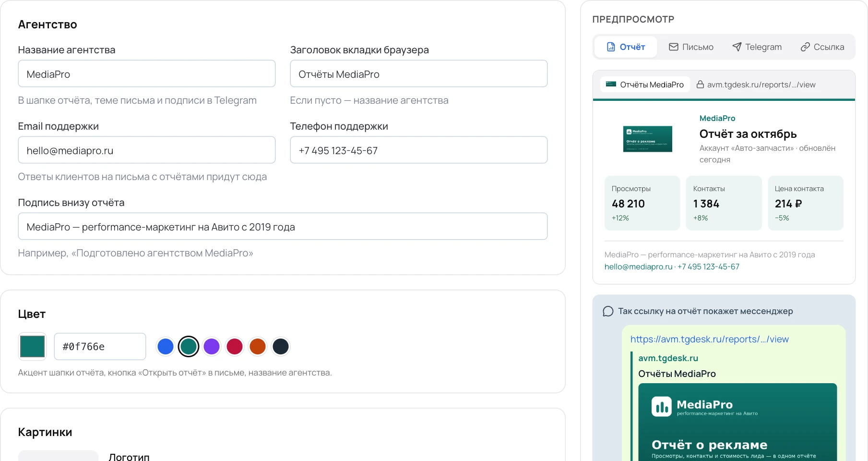Edit the Заголовок вкладки браузера field
Viewport: 868px width, 461px height.
click(x=418, y=73)
